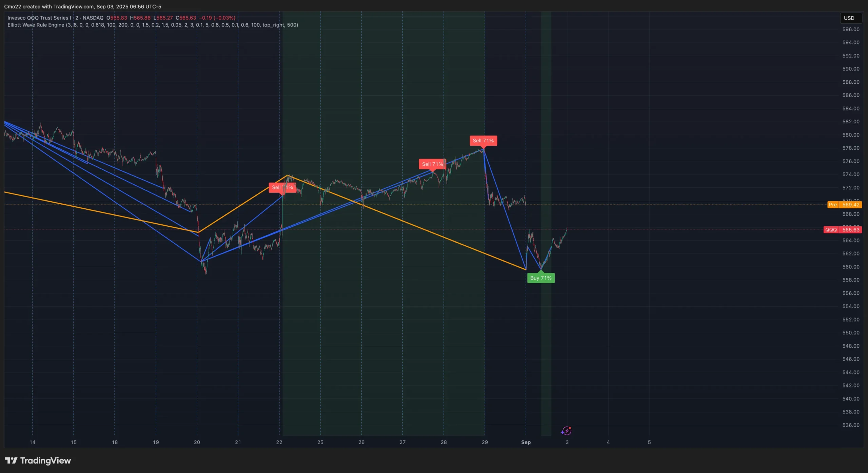Image resolution: width=868 pixels, height=473 pixels.
Task: Select the Sell 71% label near the 28 session
Action: 432,164
